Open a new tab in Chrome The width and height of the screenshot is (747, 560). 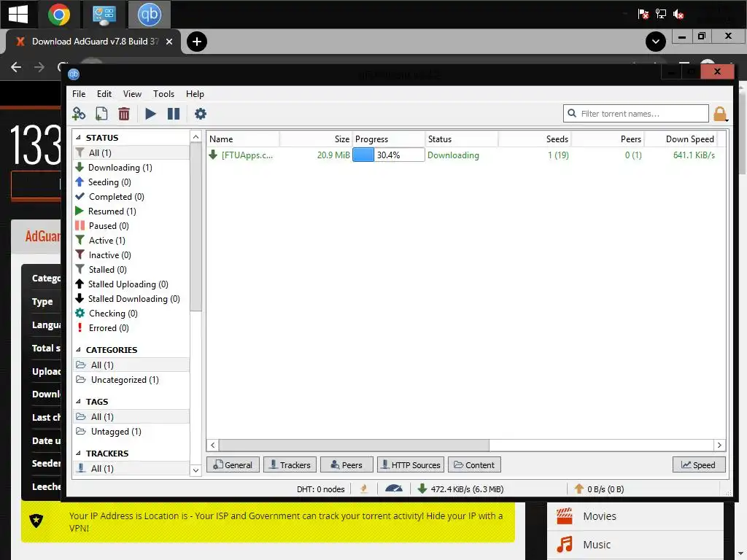(x=197, y=42)
